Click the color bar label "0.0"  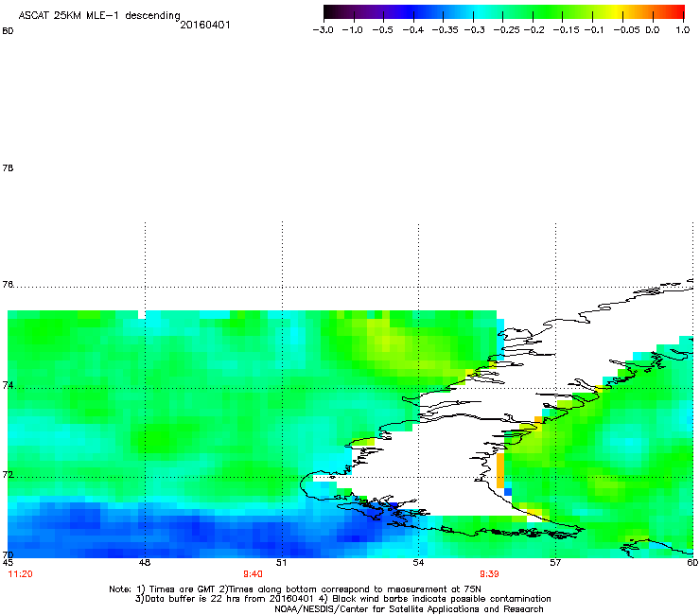tap(653, 30)
